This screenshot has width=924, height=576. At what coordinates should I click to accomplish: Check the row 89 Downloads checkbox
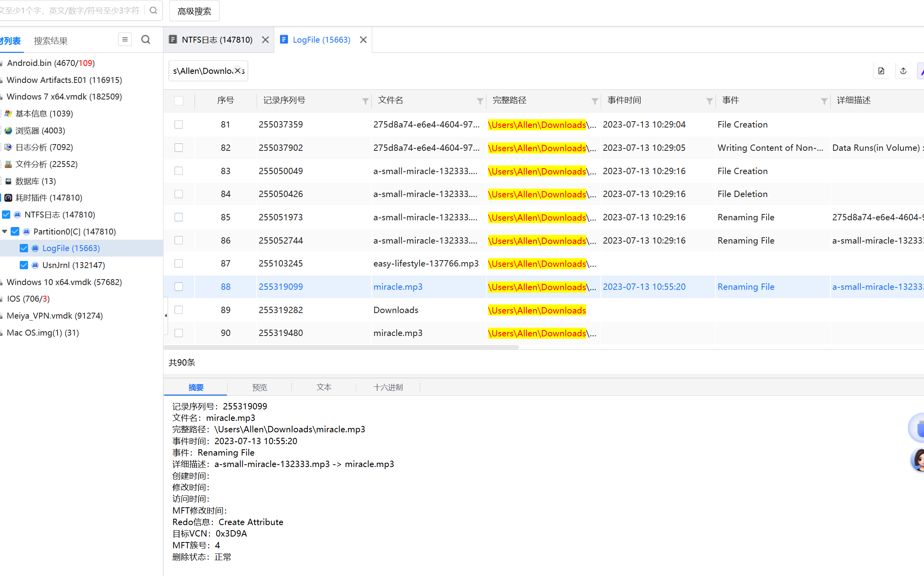coord(179,310)
